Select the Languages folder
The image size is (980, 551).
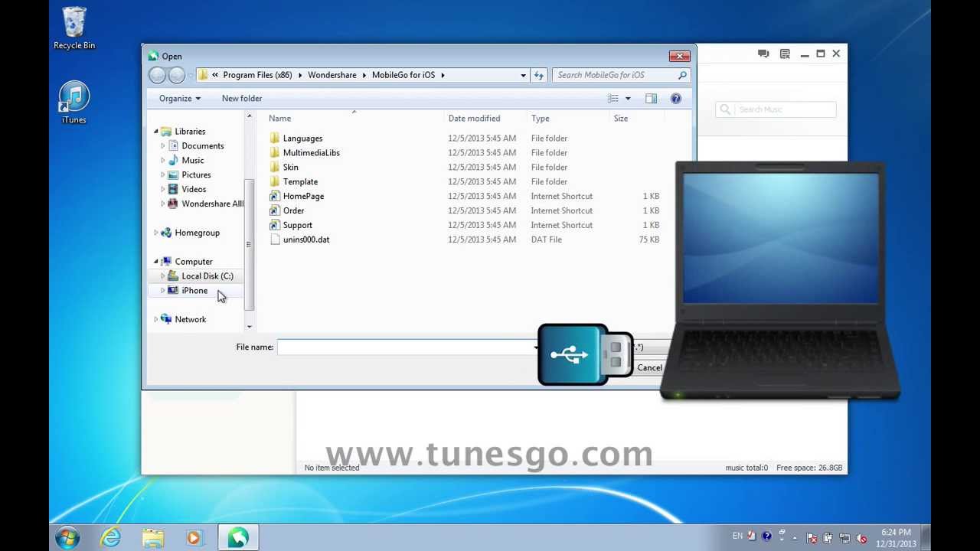[302, 139]
